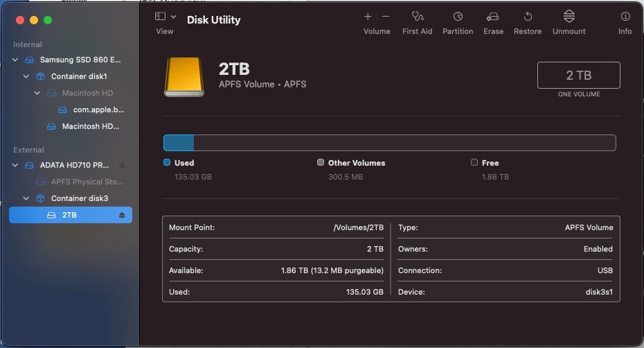Image resolution: width=644 pixels, height=348 pixels.
Task: Open the Partition pie icon
Action: [x=458, y=17]
